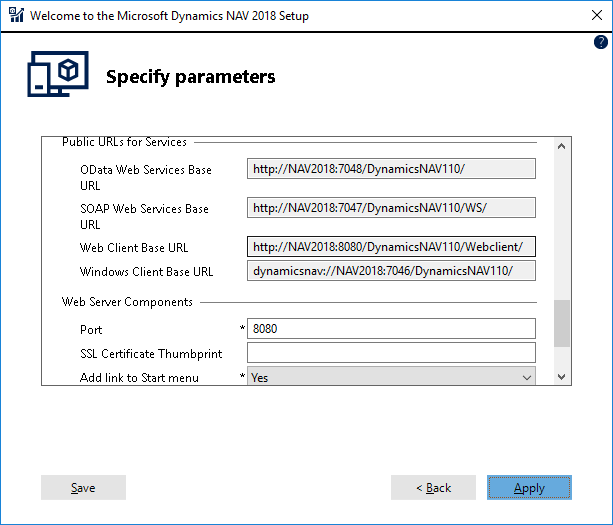Click the 'SSL Certificate Thumbprint' label
Viewport: 613px width, 525px height.
pos(151,354)
